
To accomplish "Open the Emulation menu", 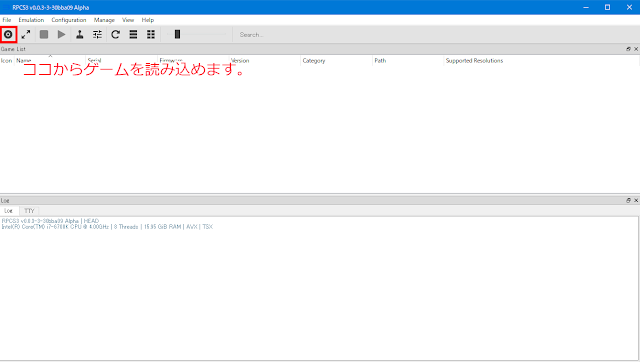I will tap(31, 20).
